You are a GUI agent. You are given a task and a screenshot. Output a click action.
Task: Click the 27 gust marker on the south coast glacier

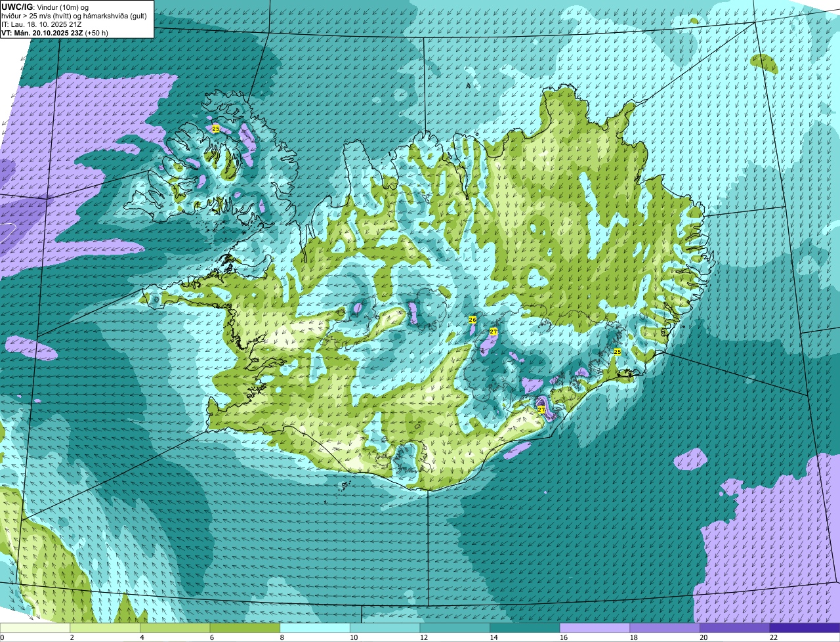point(541,410)
